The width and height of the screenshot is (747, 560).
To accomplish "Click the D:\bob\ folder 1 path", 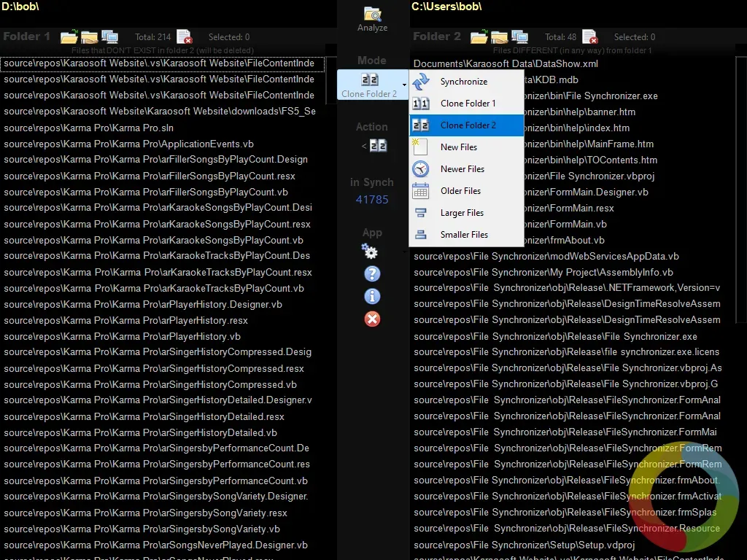I will 20,7.
